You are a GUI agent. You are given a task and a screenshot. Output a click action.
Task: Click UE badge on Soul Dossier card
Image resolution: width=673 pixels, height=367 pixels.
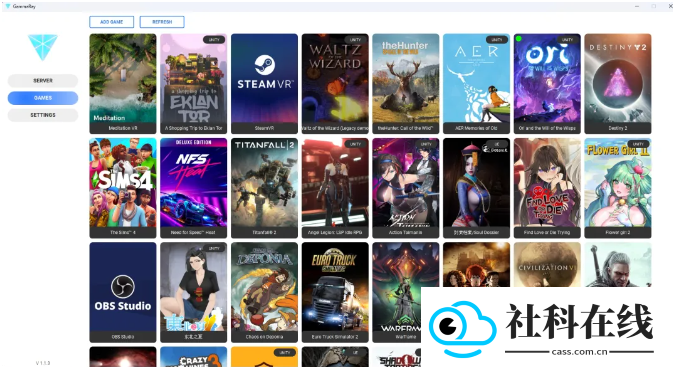(x=497, y=144)
